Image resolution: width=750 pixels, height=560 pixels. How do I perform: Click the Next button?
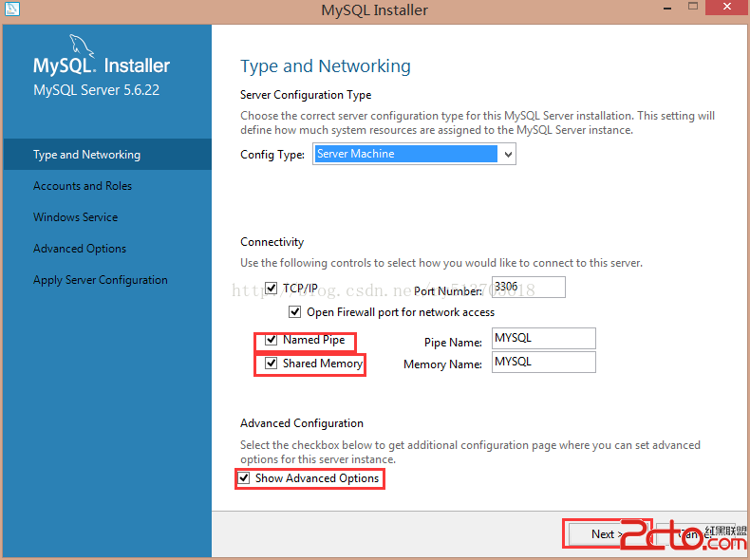(x=607, y=533)
